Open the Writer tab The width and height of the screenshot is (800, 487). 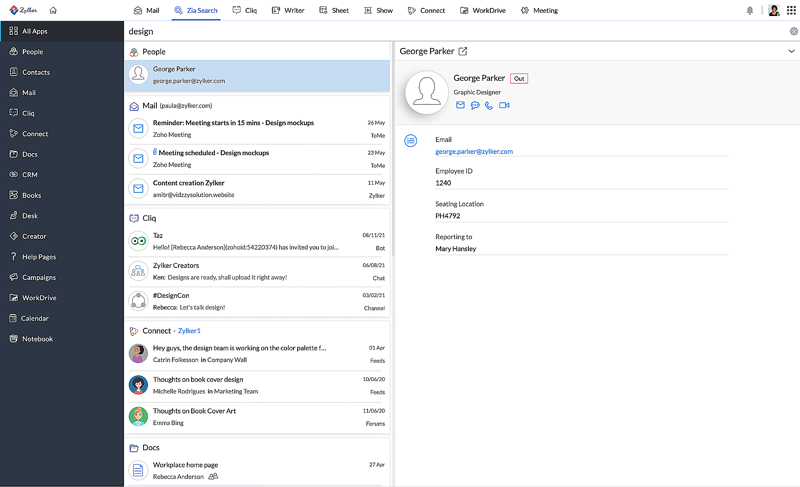click(x=288, y=10)
